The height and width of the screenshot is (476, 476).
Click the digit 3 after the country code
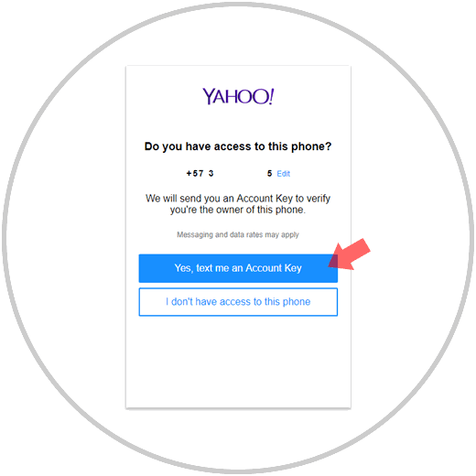pyautogui.click(x=211, y=174)
